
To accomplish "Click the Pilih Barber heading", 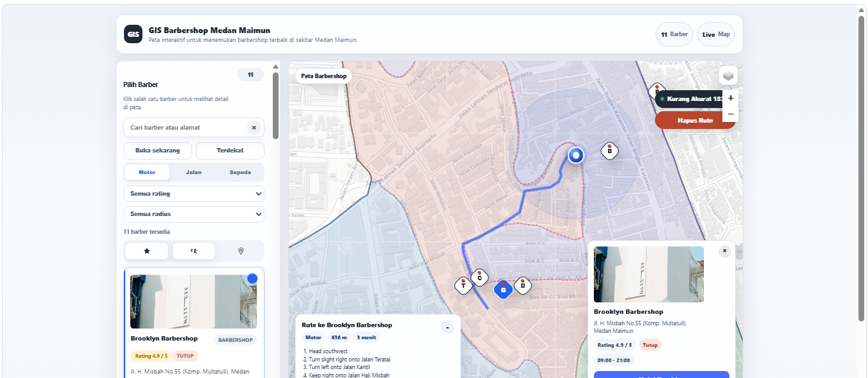I will pos(141,84).
